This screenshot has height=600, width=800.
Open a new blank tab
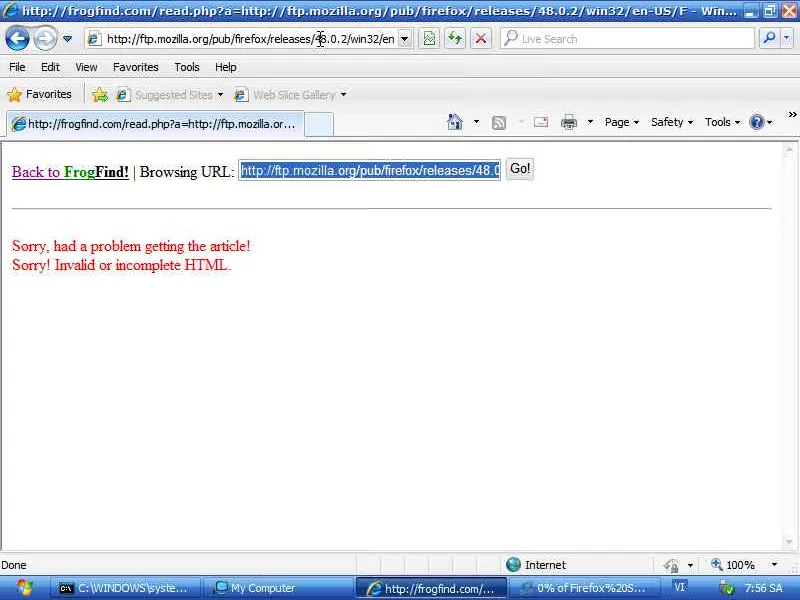click(319, 125)
